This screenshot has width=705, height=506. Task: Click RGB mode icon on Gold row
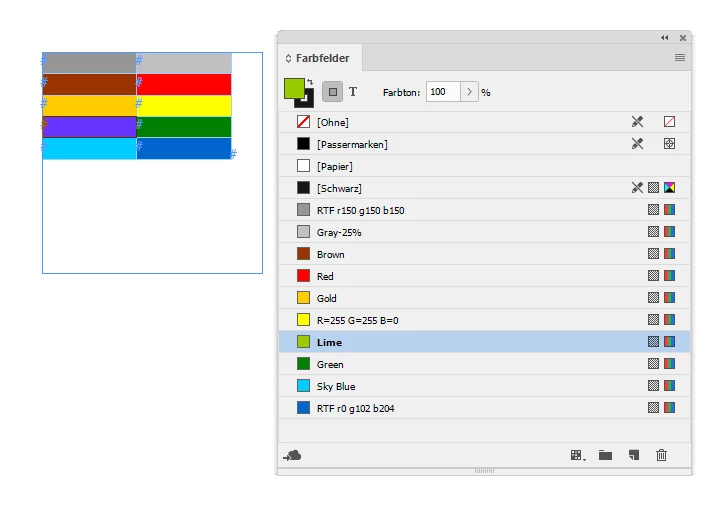(669, 298)
